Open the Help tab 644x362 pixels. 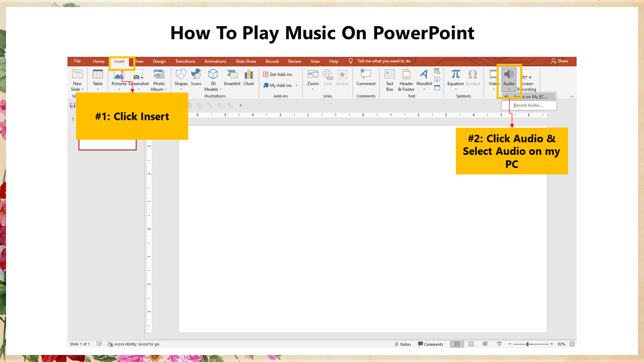pyautogui.click(x=334, y=61)
